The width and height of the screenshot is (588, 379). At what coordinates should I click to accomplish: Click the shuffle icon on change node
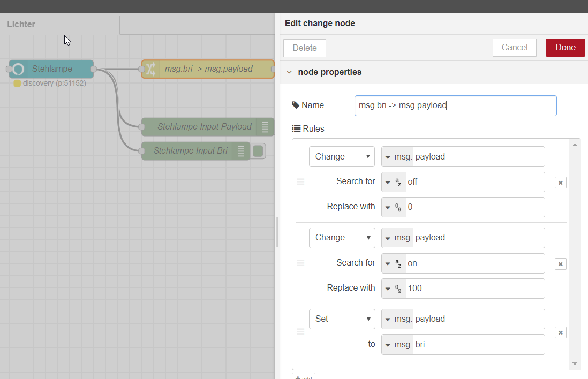click(x=150, y=69)
